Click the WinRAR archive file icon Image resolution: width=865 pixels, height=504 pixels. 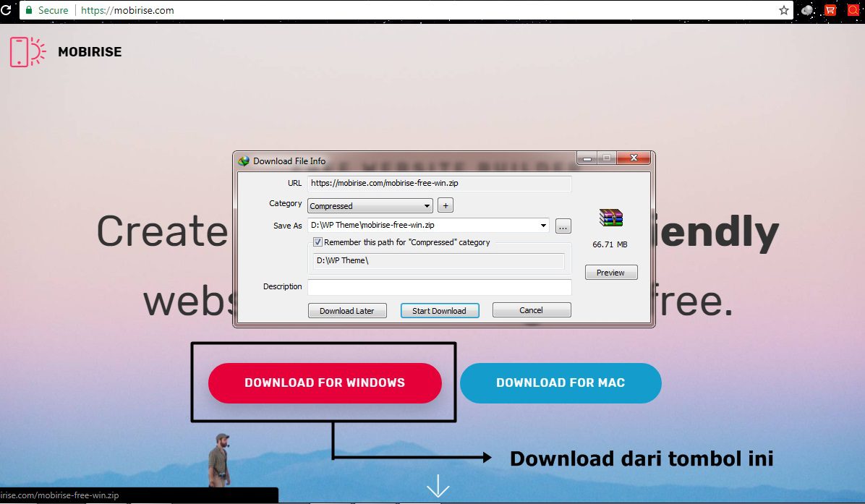point(610,218)
